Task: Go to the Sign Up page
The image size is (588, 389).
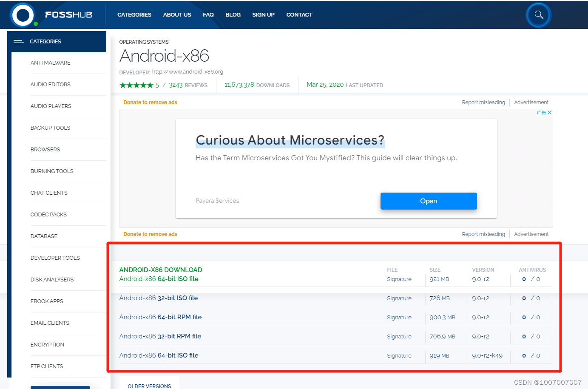Action: coord(263,15)
